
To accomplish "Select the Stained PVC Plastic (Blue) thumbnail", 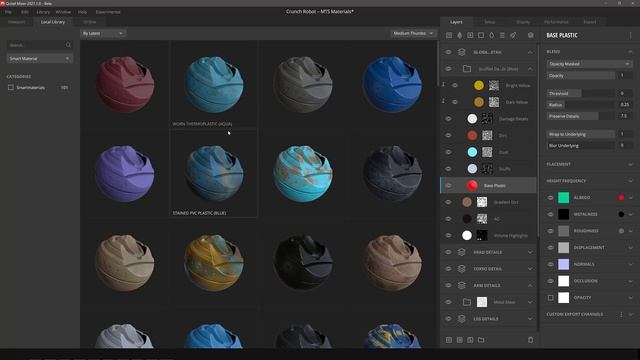I will [x=214, y=173].
